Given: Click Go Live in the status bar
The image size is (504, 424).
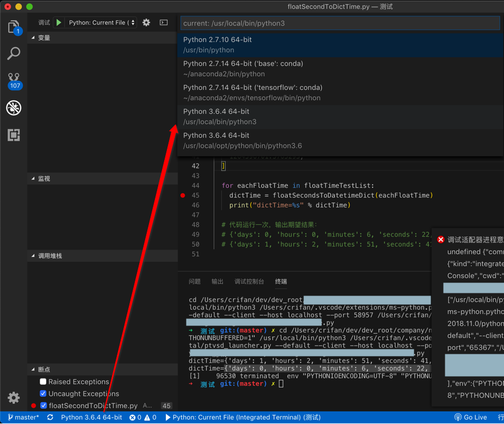Looking at the screenshot, I should coord(471,417).
